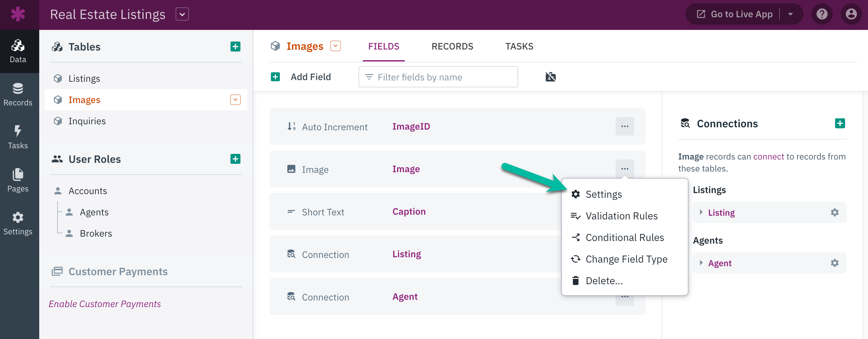
Task: Open Listing connection gear settings
Action: pos(834,212)
